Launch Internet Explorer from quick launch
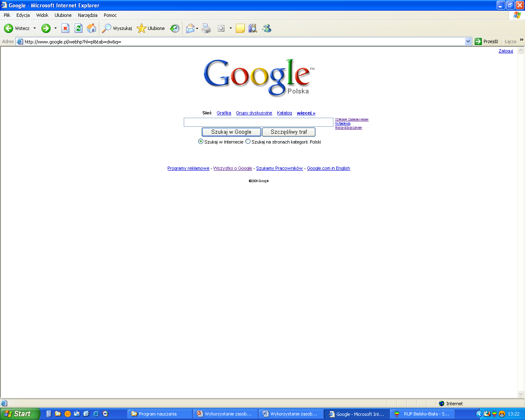This screenshot has height=420, width=525. pos(96,414)
